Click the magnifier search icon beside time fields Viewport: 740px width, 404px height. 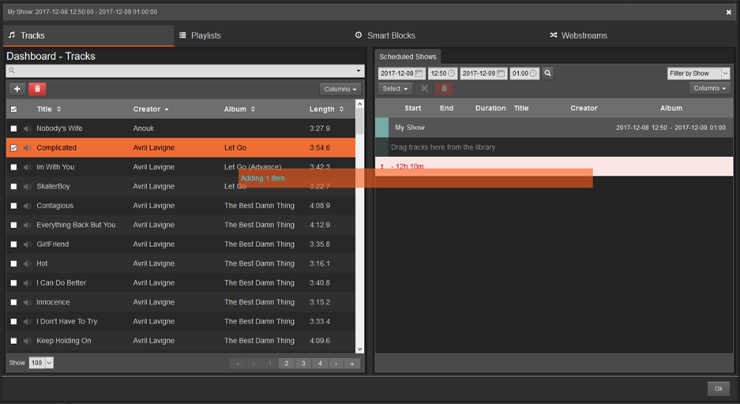(548, 73)
